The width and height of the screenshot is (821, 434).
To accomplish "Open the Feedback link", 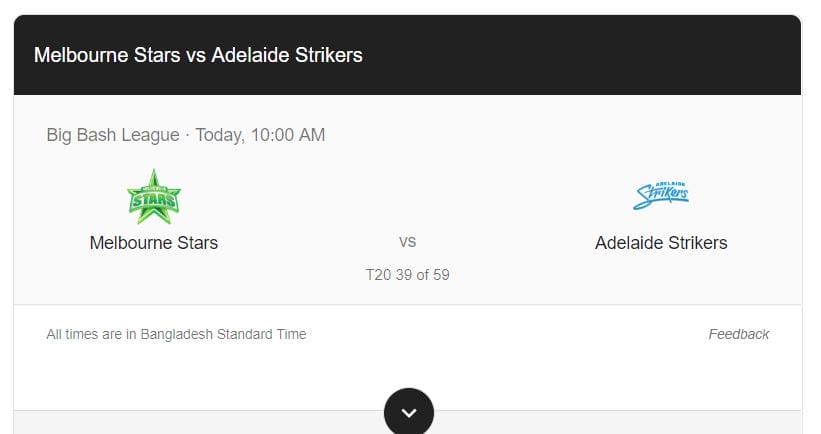I will [739, 334].
